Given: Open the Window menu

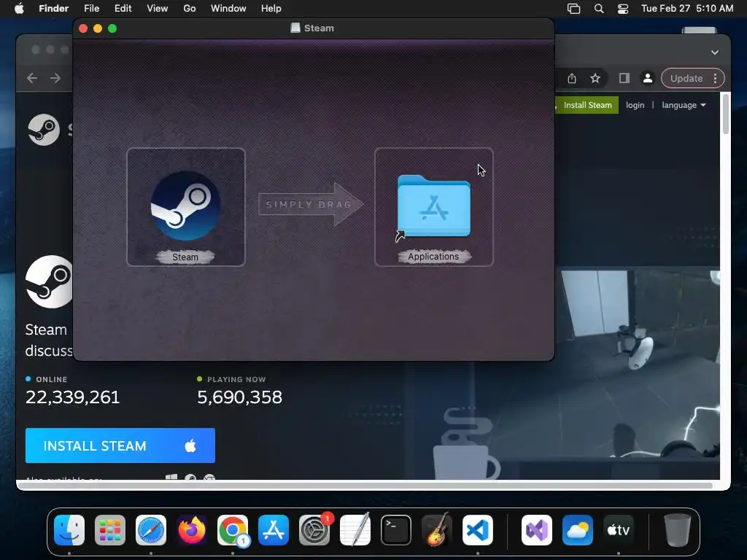Looking at the screenshot, I should [x=228, y=9].
